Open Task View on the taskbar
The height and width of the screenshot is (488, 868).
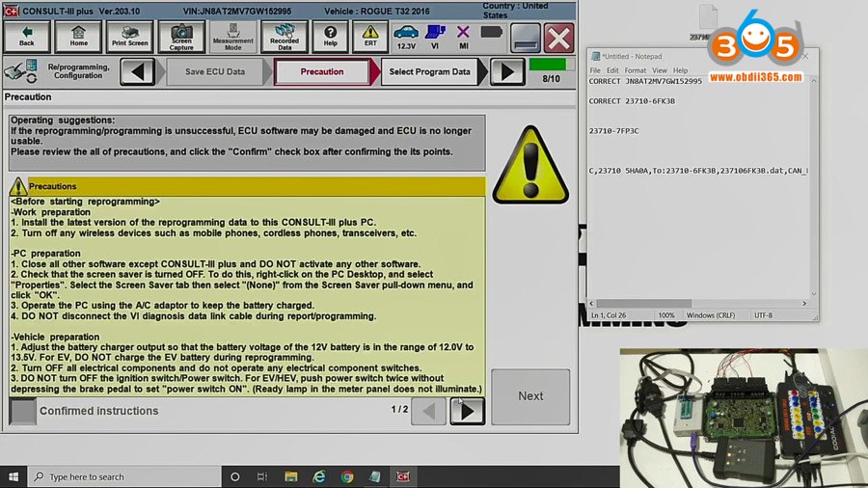(262, 476)
